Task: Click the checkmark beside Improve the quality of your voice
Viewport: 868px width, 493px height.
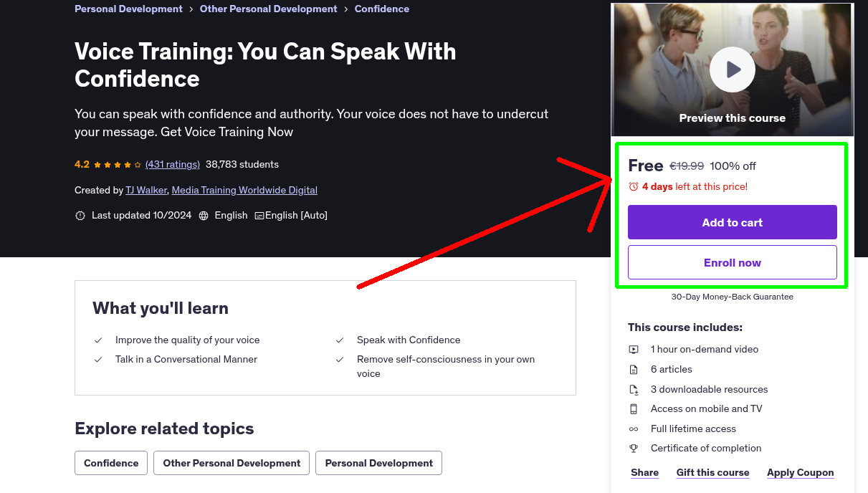Action: [x=98, y=340]
